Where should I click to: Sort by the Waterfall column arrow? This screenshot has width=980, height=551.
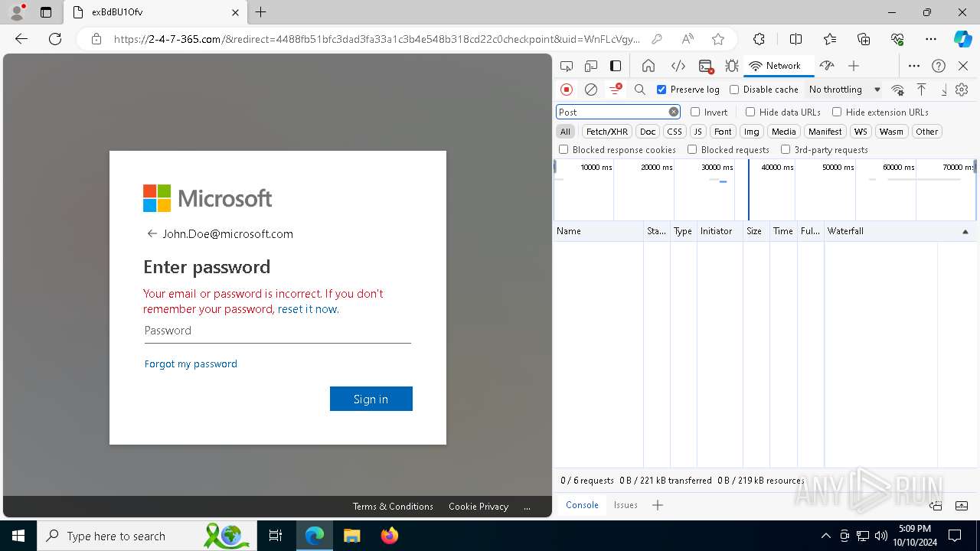point(965,231)
